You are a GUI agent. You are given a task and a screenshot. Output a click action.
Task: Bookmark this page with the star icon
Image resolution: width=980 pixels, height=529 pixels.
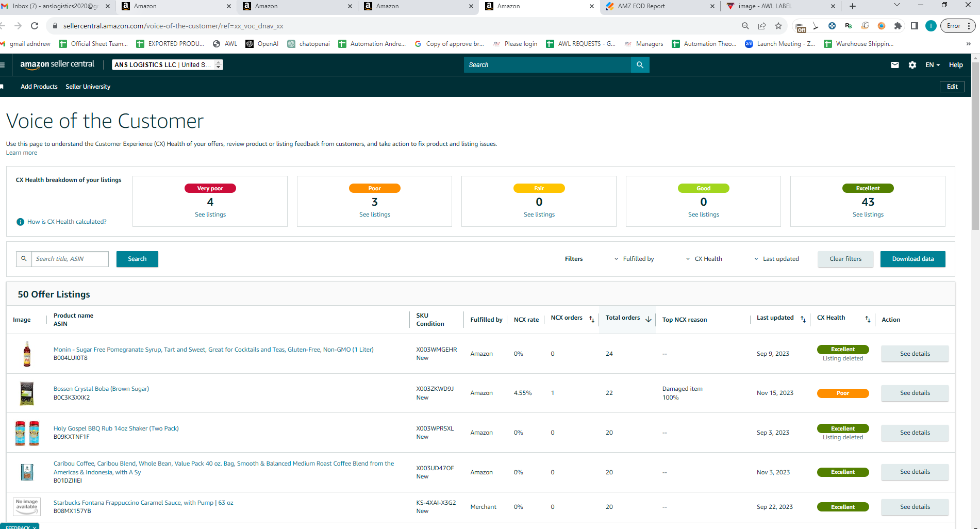778,26
